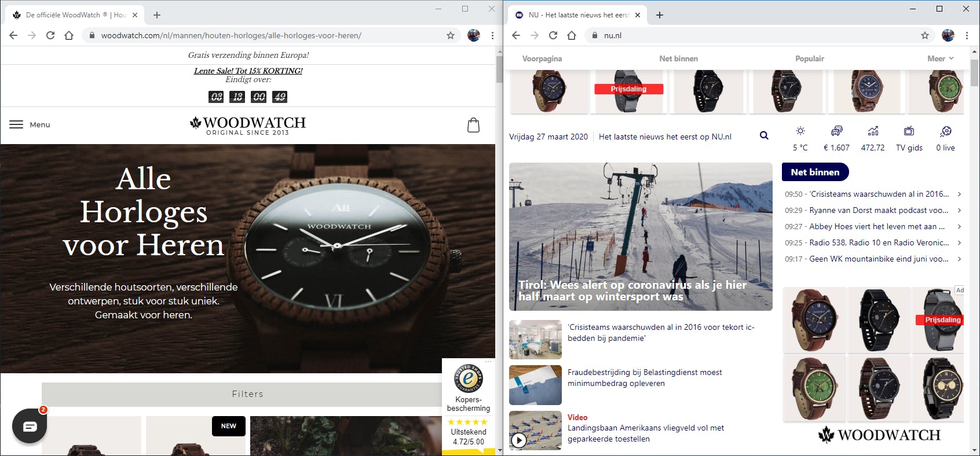
Task: Open the Landingsbaan Amerikaans vliegveld article link
Action: coord(646,433)
